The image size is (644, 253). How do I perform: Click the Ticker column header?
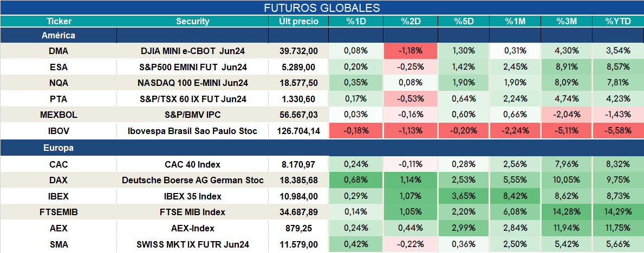click(x=58, y=21)
